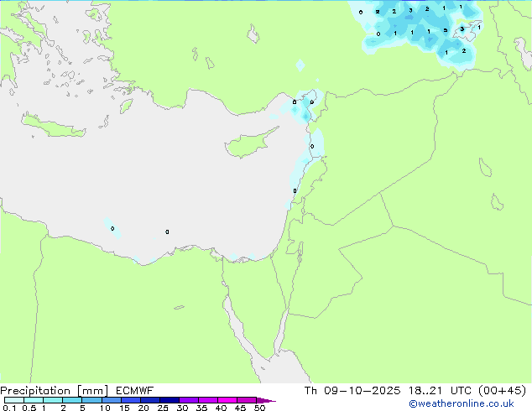Click the "10" legend scale value

point(105,408)
